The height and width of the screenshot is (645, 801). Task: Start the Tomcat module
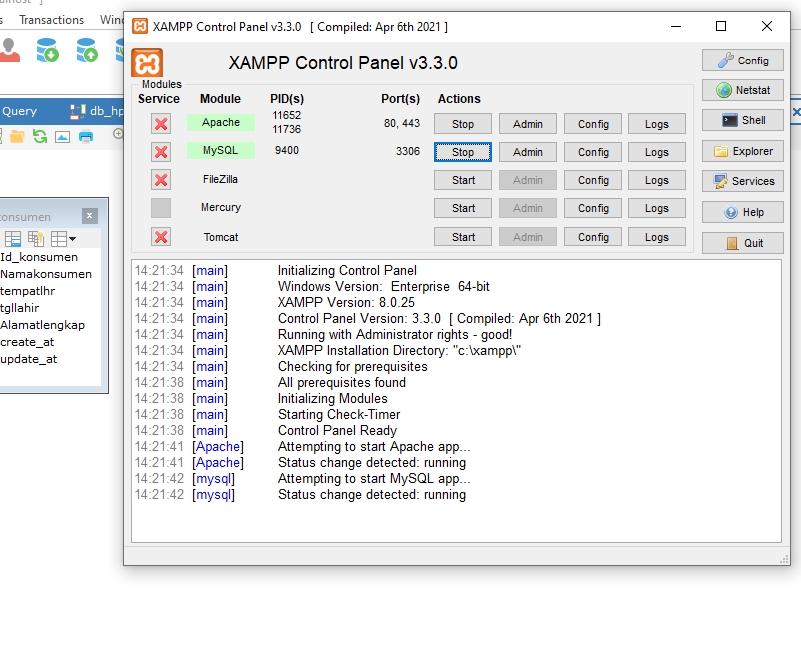(463, 237)
